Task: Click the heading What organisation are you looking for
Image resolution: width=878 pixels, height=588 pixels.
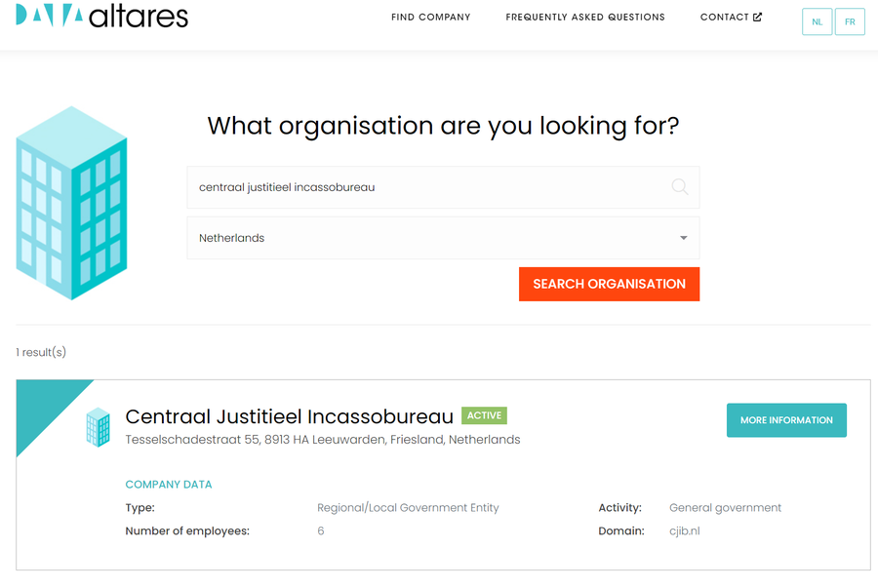Action: pos(443,126)
